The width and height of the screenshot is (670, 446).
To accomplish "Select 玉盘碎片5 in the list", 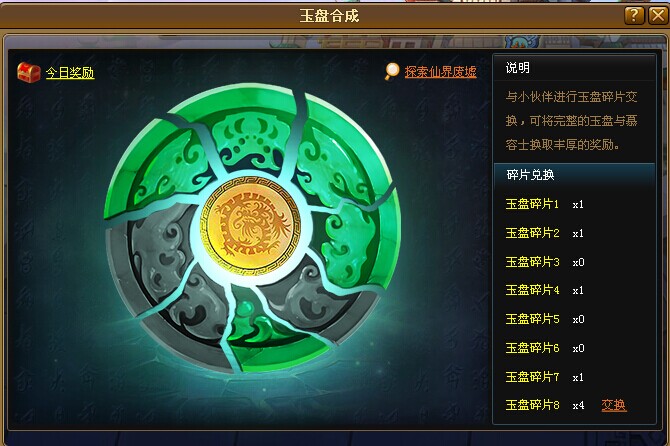I will (532, 319).
